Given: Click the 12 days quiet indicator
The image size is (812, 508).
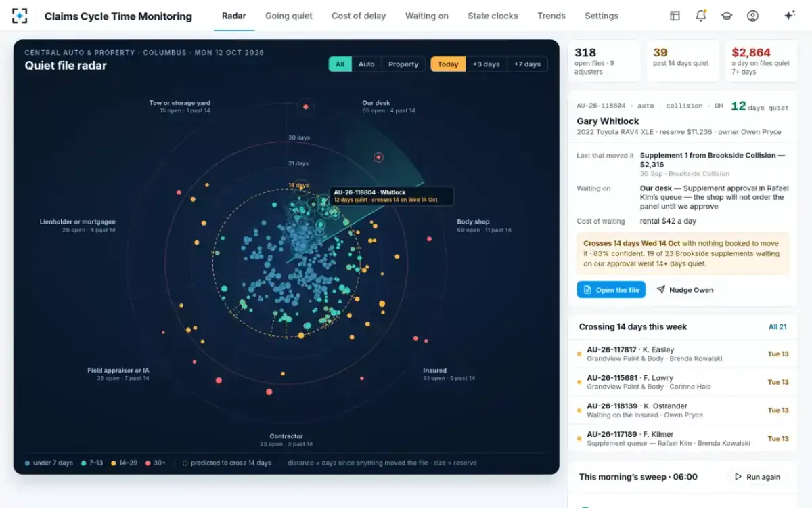Looking at the screenshot, I should click(760, 106).
